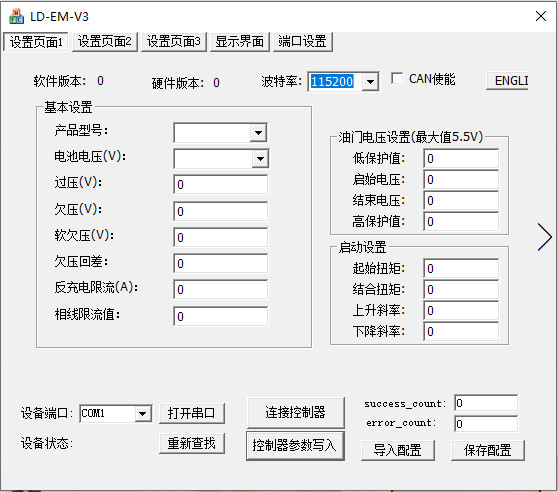Click the 115200 baud rate text
The image size is (558, 492).
coord(332,82)
